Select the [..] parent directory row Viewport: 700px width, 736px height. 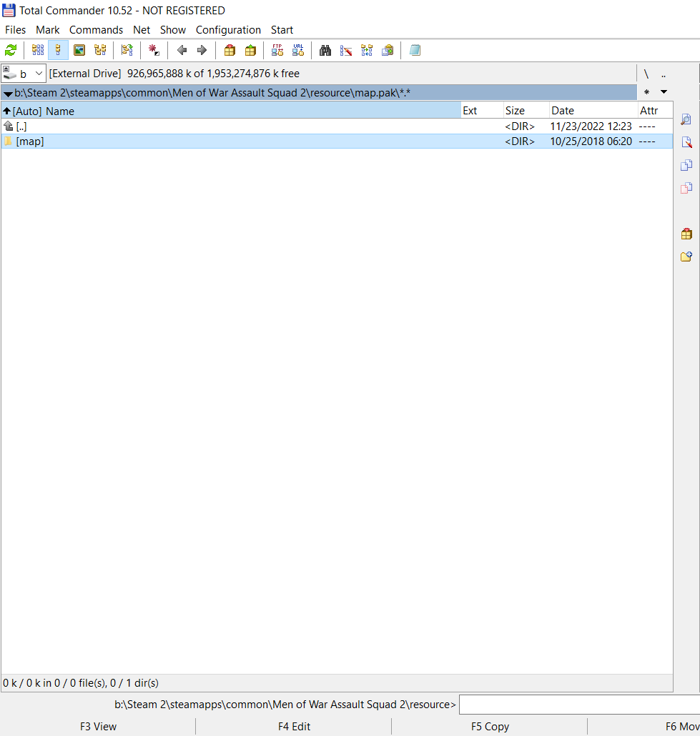pyautogui.click(x=337, y=126)
